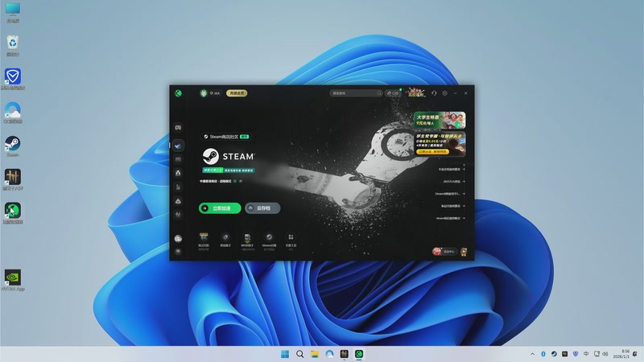
Task: Open taskbar Search magnifier
Action: [x=299, y=354]
